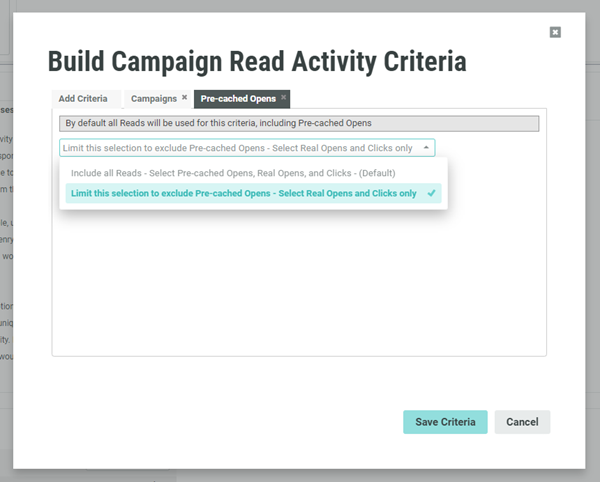Viewport: 600px width, 482px height.
Task: Select 'Limit this selection to exclude Pre-cached Opens'
Action: coord(243,193)
